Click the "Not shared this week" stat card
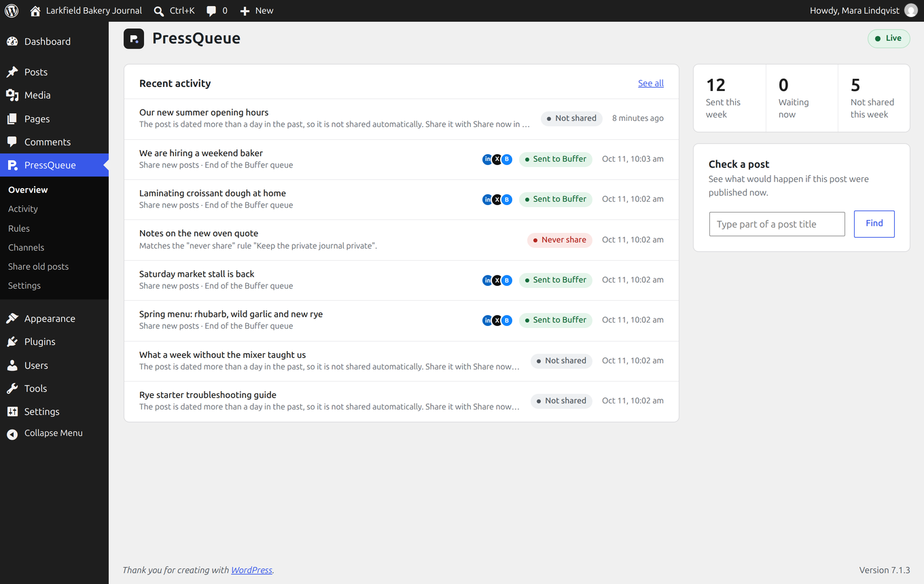The width and height of the screenshot is (924, 584). coord(874,98)
